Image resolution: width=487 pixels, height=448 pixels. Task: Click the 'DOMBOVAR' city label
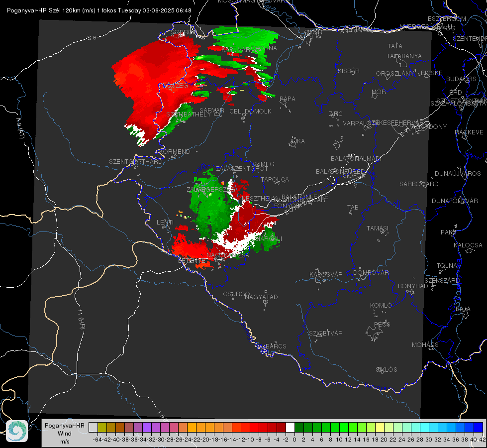point(371,273)
